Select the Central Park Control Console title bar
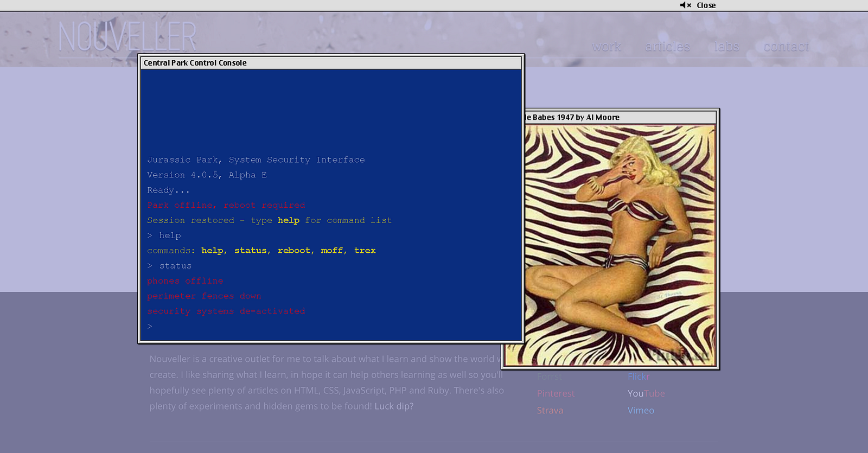Image resolution: width=868 pixels, height=453 pixels. (331, 63)
